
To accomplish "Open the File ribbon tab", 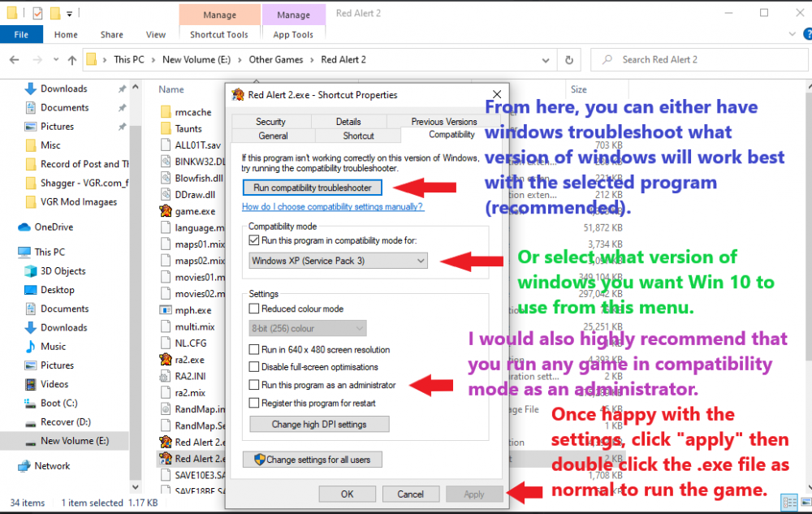I will coord(21,35).
